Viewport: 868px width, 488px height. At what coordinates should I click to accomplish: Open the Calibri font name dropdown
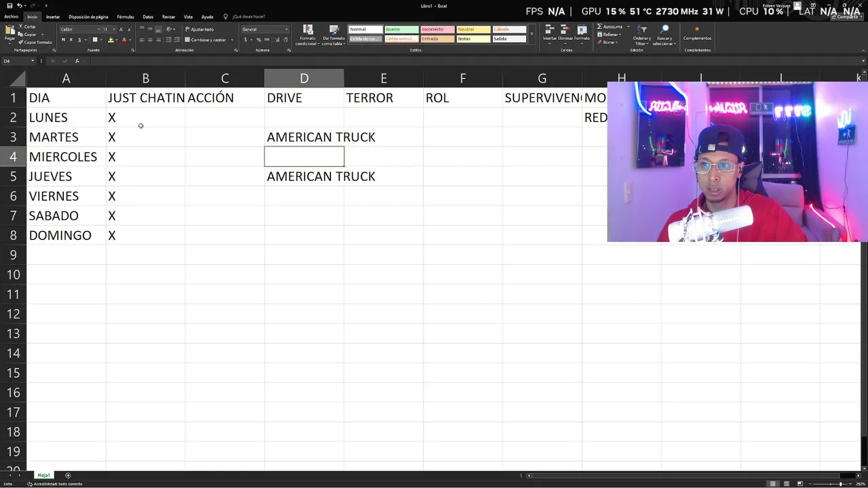(x=98, y=29)
